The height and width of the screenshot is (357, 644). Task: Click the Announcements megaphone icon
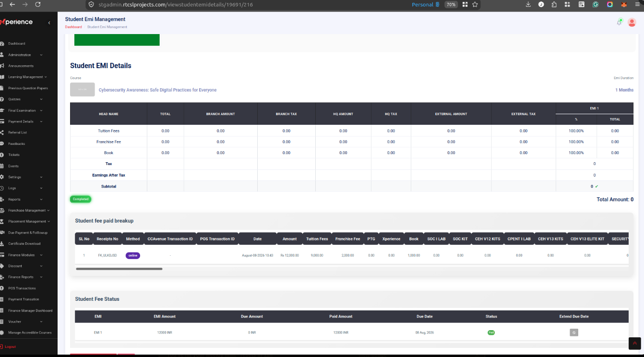2,66
